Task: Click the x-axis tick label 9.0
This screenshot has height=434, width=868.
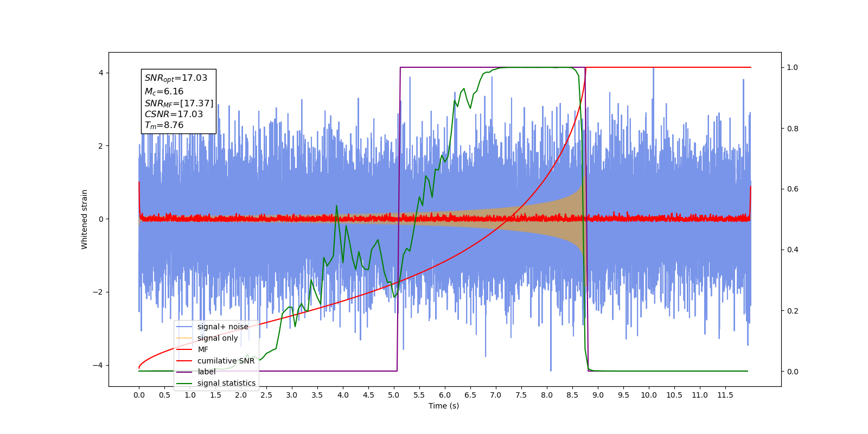Action: coord(598,395)
